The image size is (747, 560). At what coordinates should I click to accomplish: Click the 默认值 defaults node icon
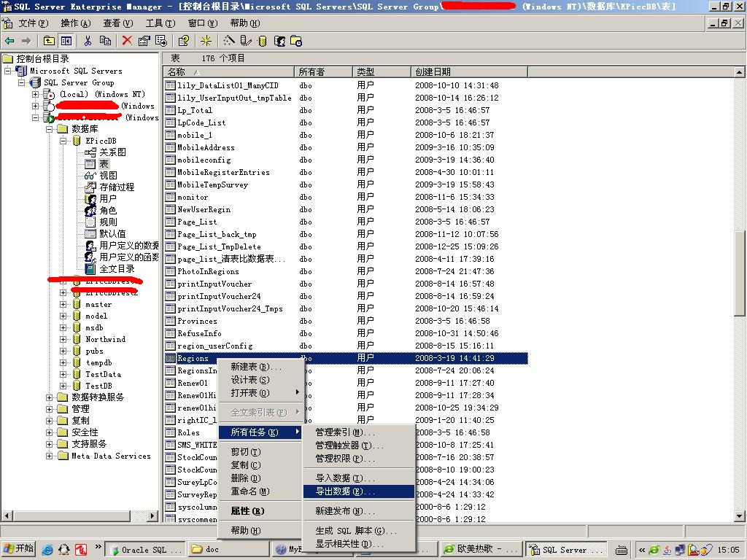coord(90,234)
